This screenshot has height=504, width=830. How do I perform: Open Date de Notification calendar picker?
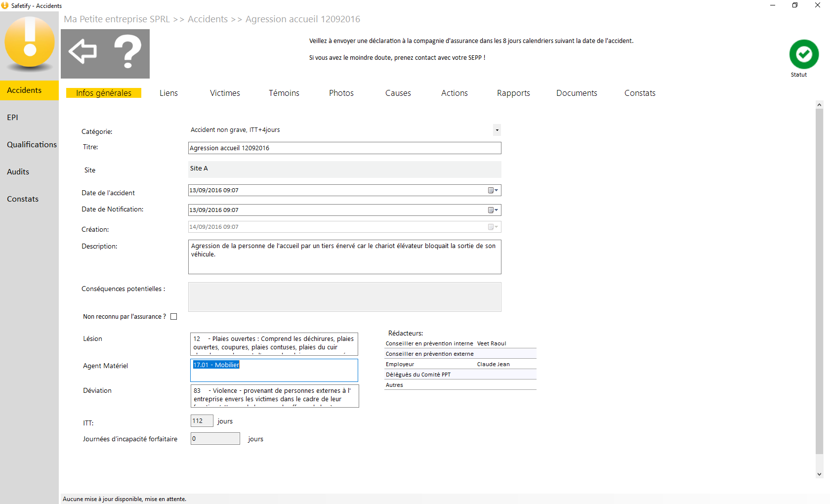tap(493, 210)
